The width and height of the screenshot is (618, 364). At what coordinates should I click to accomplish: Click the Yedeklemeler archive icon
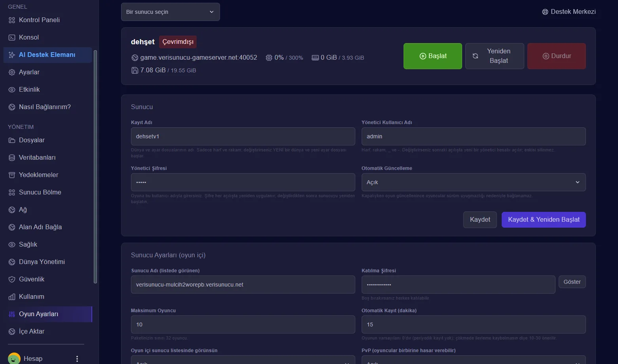click(x=12, y=175)
